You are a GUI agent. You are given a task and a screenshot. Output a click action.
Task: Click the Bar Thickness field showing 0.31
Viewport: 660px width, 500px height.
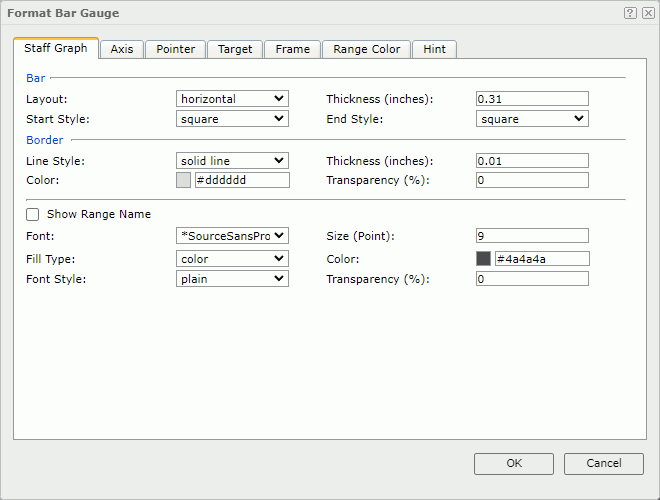click(x=532, y=99)
